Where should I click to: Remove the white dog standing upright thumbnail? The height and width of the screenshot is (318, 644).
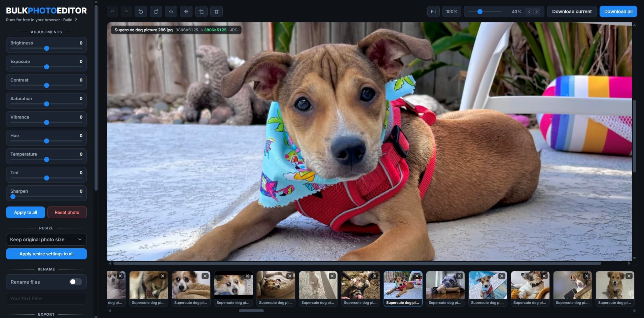click(332, 276)
